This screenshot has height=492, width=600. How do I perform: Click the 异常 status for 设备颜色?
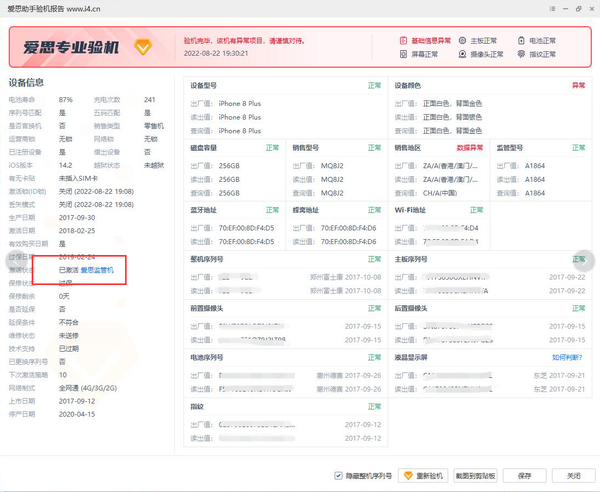[x=579, y=85]
